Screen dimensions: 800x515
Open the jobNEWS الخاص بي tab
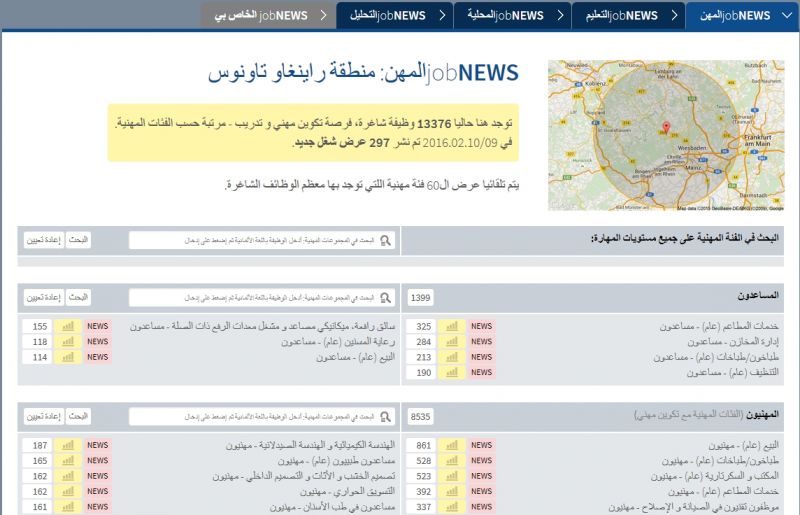coord(268,15)
